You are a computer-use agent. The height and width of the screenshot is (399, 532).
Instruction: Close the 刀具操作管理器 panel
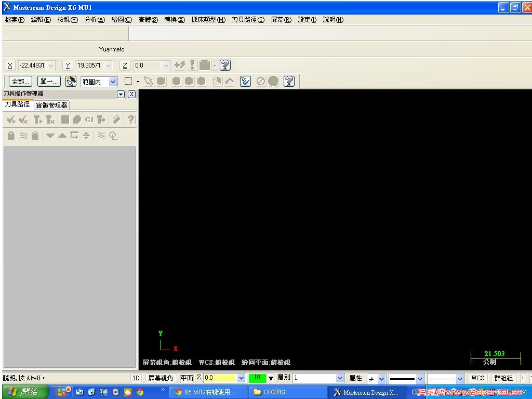coord(131,95)
